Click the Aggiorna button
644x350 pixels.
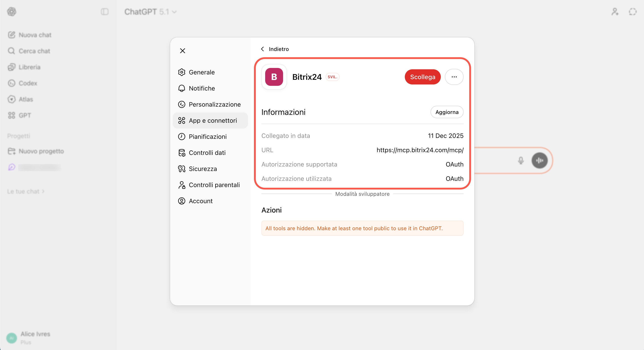coord(446,112)
